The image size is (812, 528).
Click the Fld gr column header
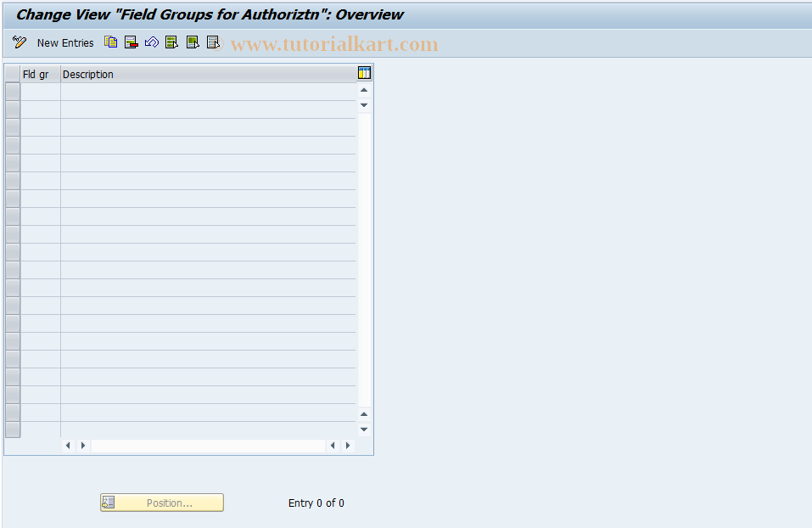(41, 74)
